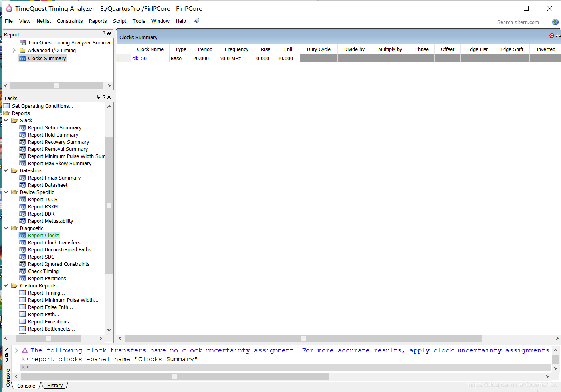
Task: Float the Tasks panel with the undock icon
Action: coord(103,97)
